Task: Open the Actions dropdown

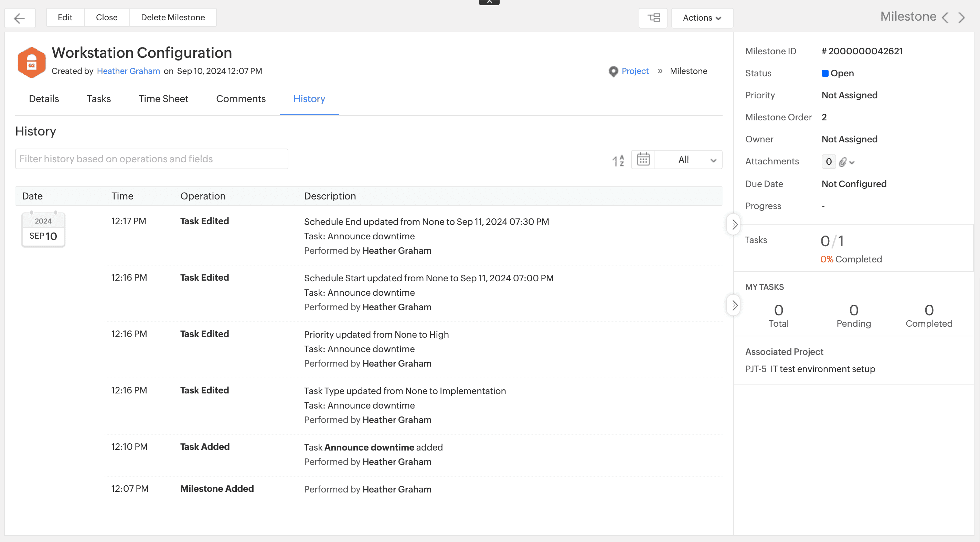Action: [702, 18]
